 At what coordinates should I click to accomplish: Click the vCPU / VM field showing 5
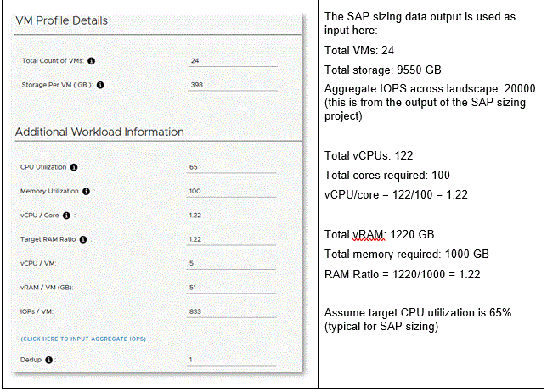(232, 263)
